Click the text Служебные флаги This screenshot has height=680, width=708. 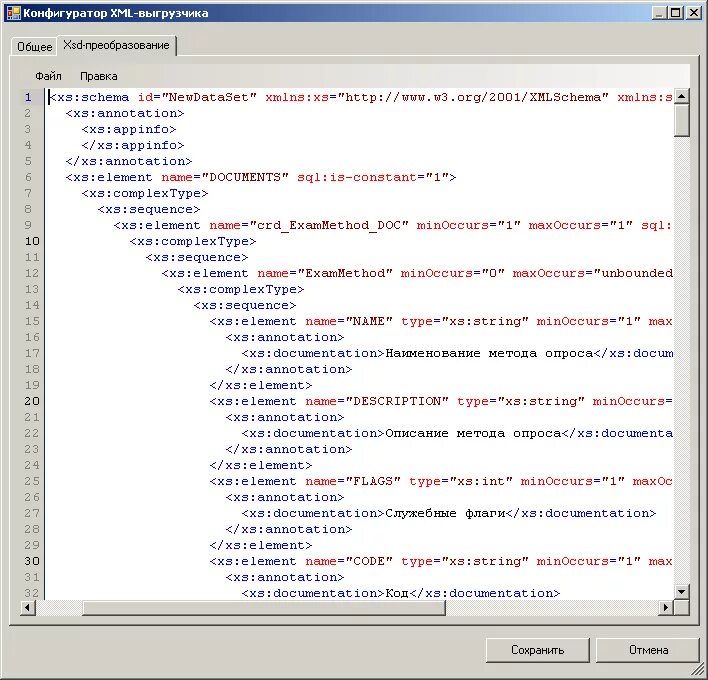[445, 513]
